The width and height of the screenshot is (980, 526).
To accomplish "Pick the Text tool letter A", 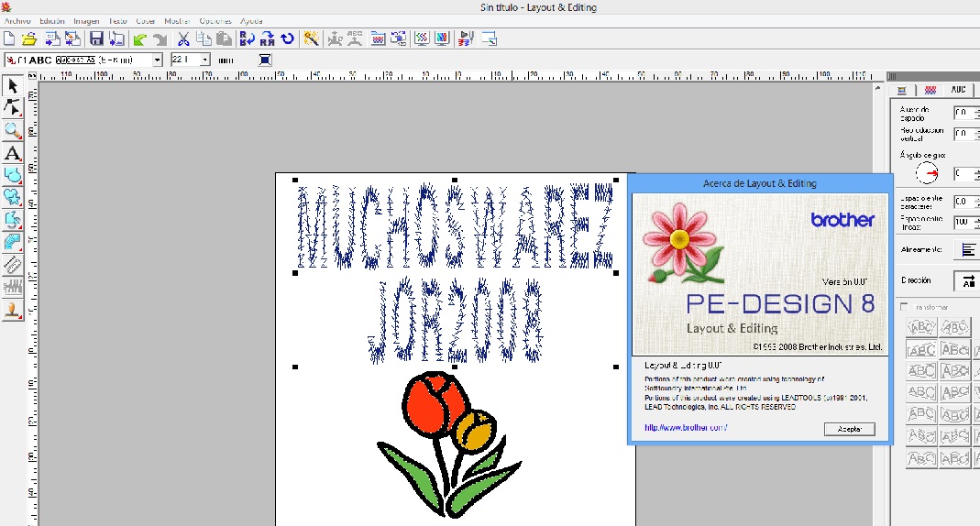I will click(x=13, y=152).
